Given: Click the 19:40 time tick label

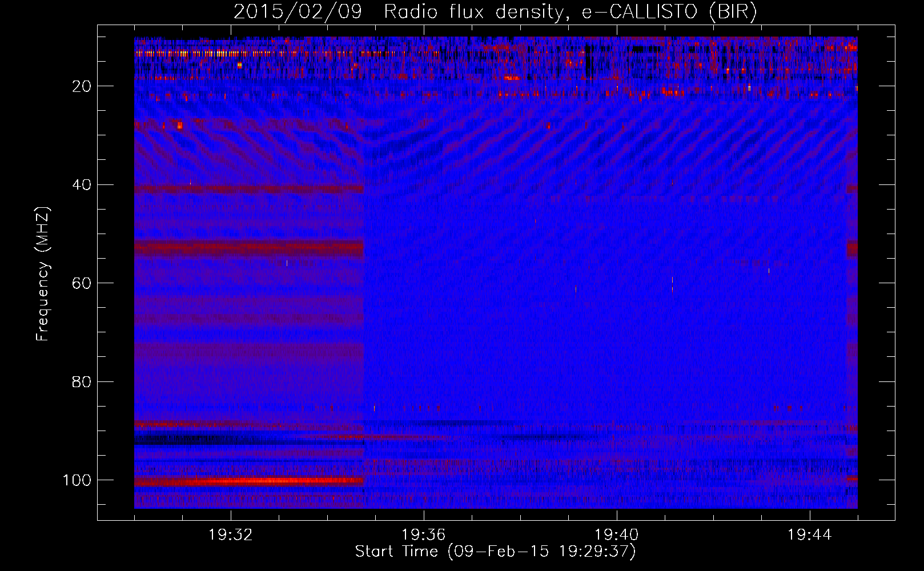Looking at the screenshot, I should 617,535.
